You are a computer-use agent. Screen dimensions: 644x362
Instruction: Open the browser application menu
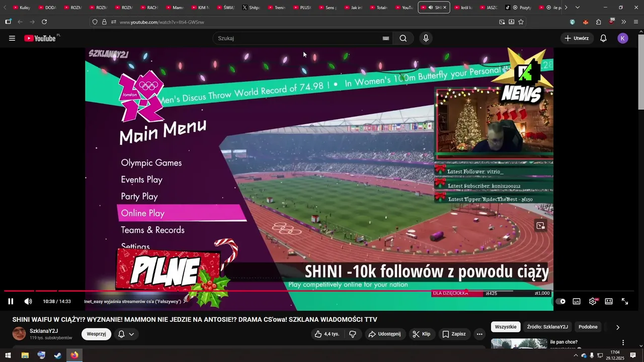tap(636, 22)
